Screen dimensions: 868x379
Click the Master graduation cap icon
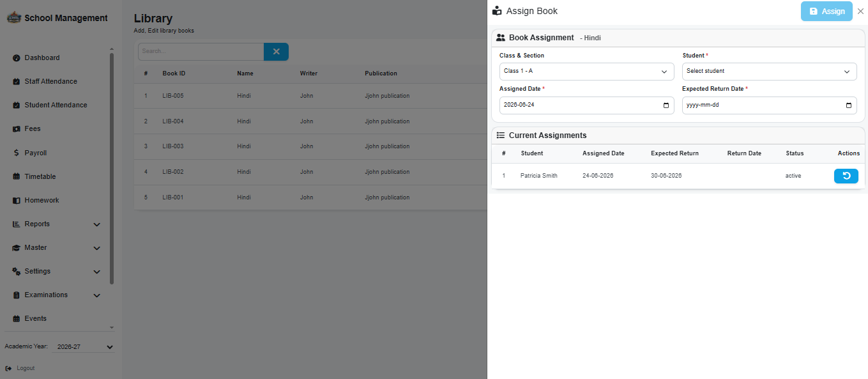pyautogui.click(x=17, y=248)
